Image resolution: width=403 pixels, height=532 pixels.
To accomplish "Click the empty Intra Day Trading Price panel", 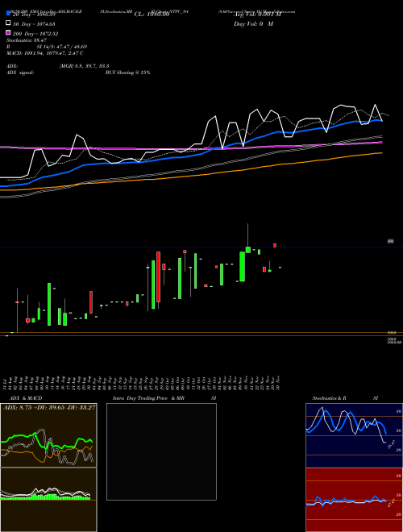I will 161,451.
